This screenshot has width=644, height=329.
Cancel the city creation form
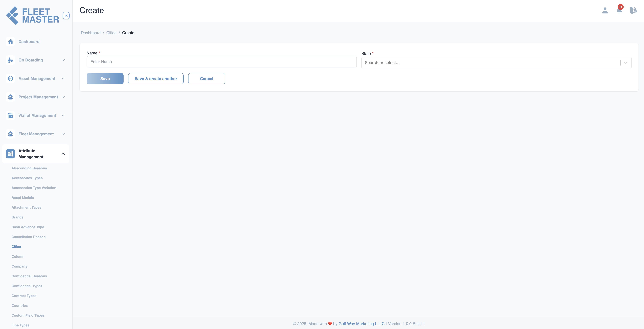point(207,79)
